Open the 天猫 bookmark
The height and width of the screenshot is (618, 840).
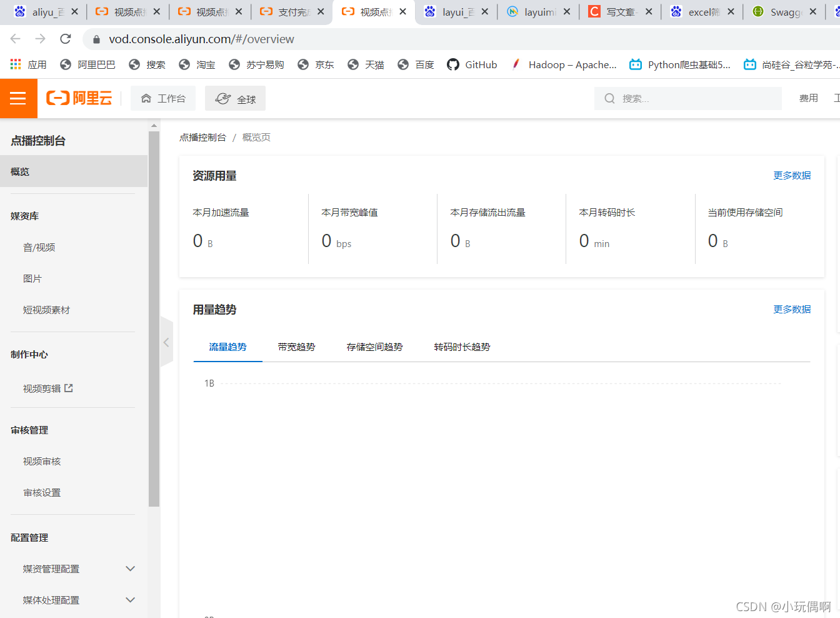pos(366,64)
